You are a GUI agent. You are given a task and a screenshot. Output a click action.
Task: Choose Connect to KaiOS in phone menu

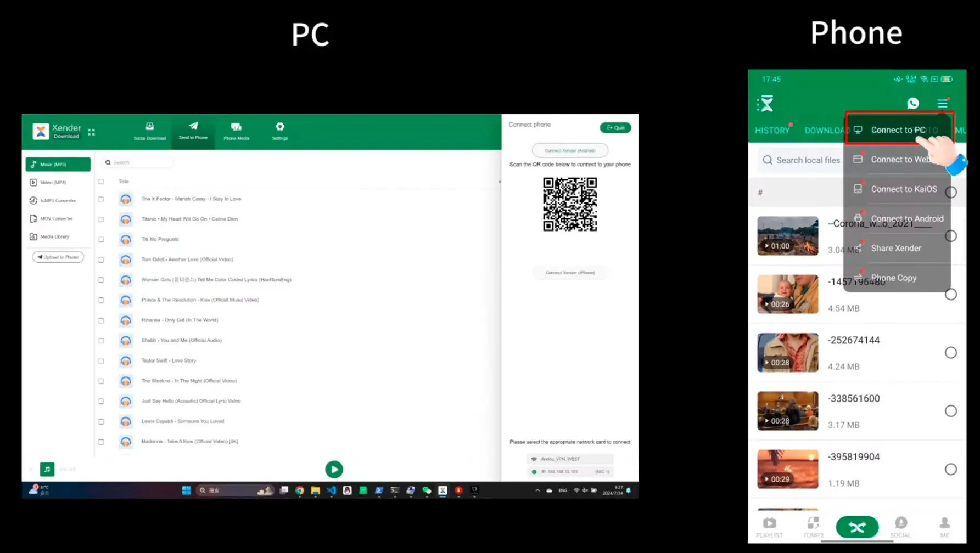click(x=898, y=189)
